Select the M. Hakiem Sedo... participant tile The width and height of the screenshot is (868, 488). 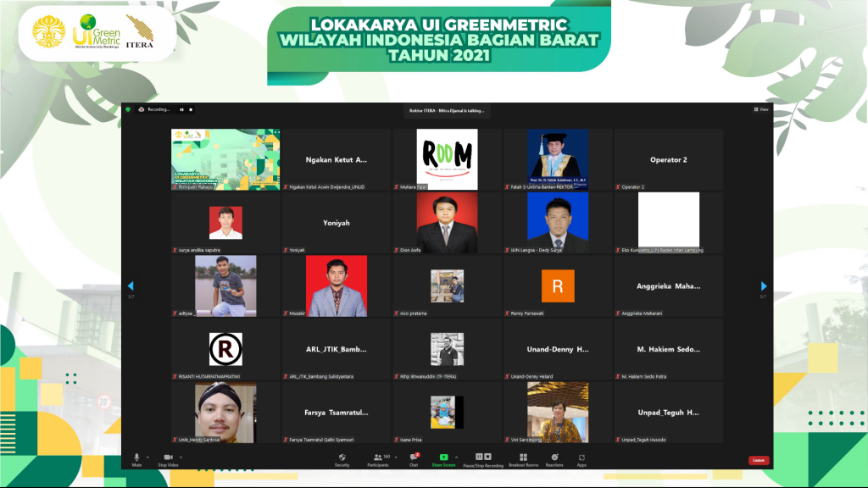point(668,349)
